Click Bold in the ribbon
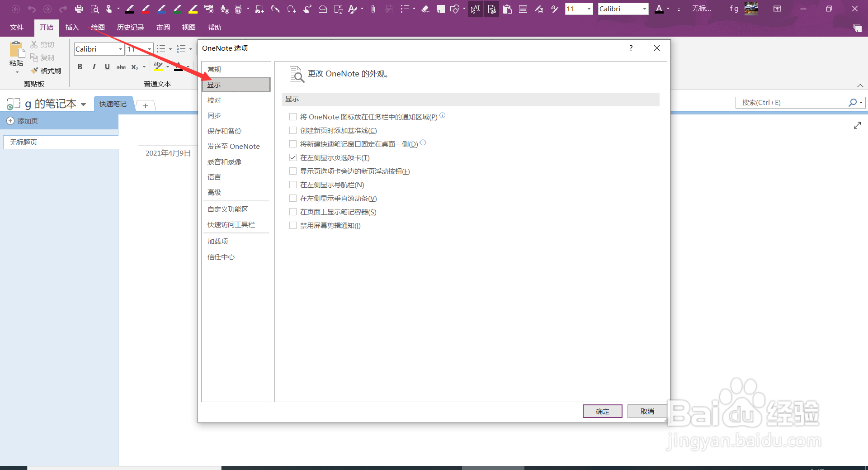The image size is (868, 470). [80, 67]
